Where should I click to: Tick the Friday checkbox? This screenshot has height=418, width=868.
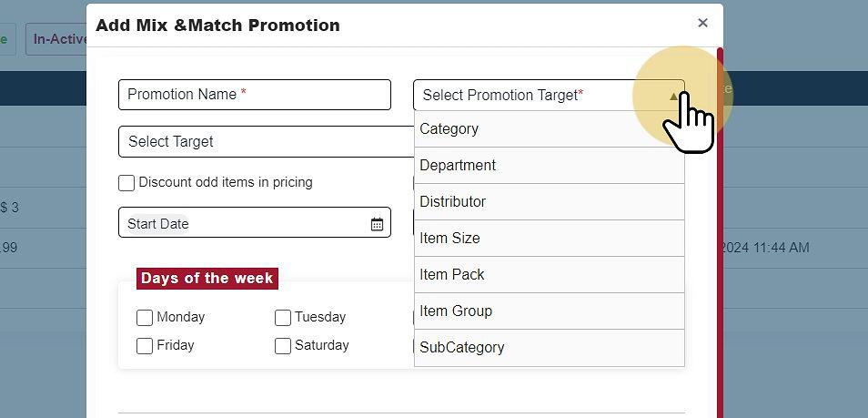tap(145, 346)
